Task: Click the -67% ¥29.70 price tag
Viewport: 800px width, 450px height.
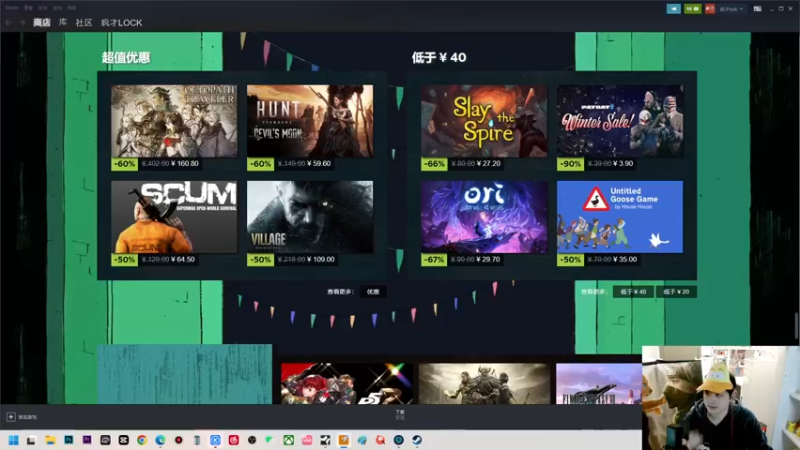Action: (x=462, y=260)
